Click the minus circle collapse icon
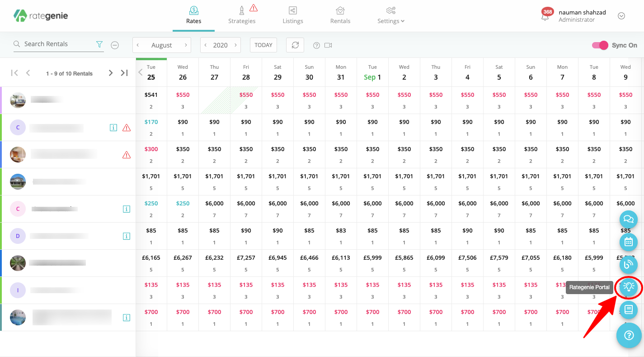The image size is (644, 357). click(115, 45)
